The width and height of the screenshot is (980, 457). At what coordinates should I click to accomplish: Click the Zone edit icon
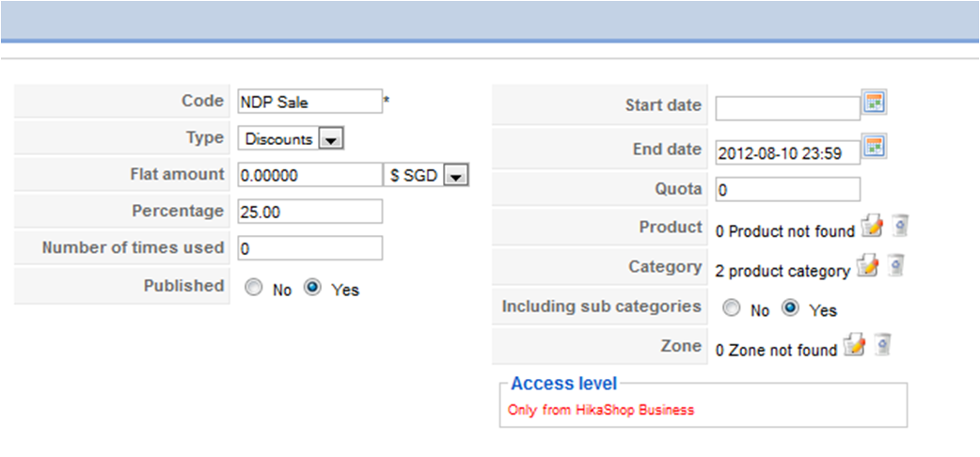click(854, 346)
